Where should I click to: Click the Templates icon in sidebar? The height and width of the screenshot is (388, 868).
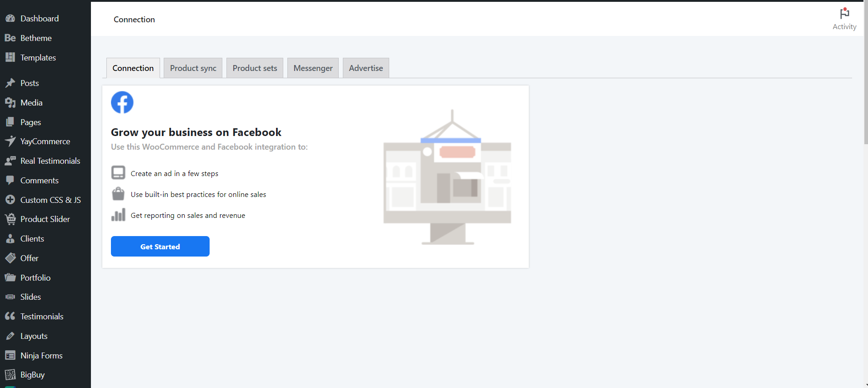click(x=10, y=57)
